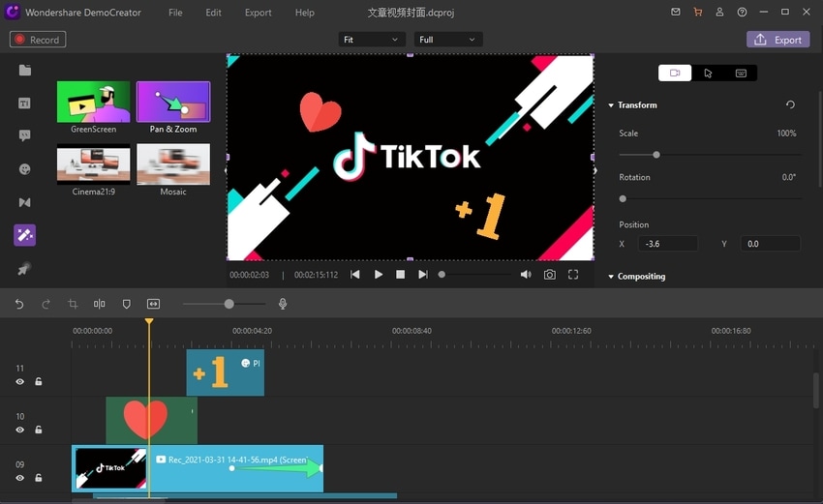Select the Mosaic effect thumbnail
The width and height of the screenshot is (823, 504).
(173, 164)
